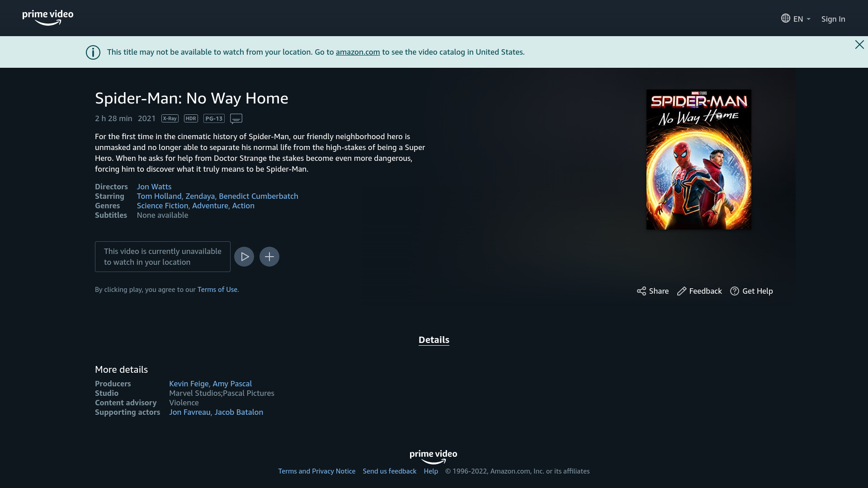868x488 pixels.
Task: Click the info icon in the banner
Action: 93,52
